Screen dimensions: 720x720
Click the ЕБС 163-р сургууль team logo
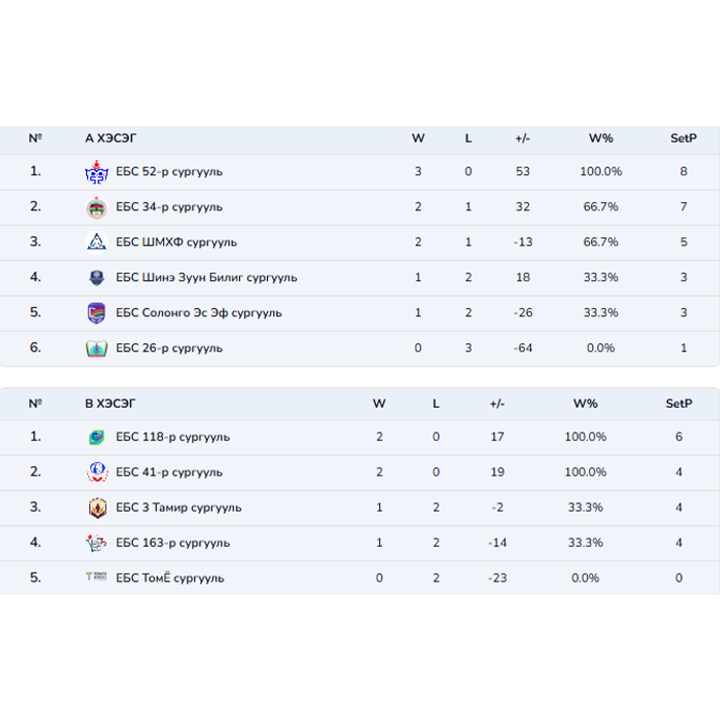coord(96,543)
